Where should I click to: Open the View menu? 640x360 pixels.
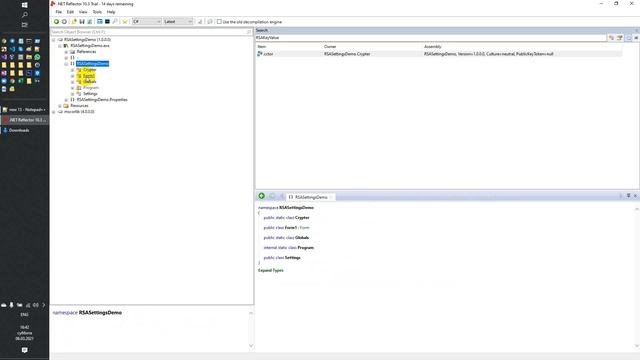[83, 12]
